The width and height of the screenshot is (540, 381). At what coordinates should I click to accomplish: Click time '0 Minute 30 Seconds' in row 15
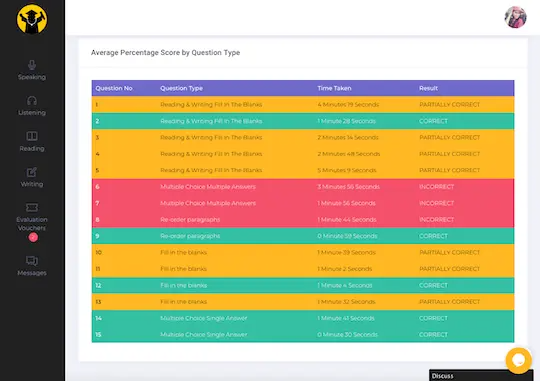347,334
